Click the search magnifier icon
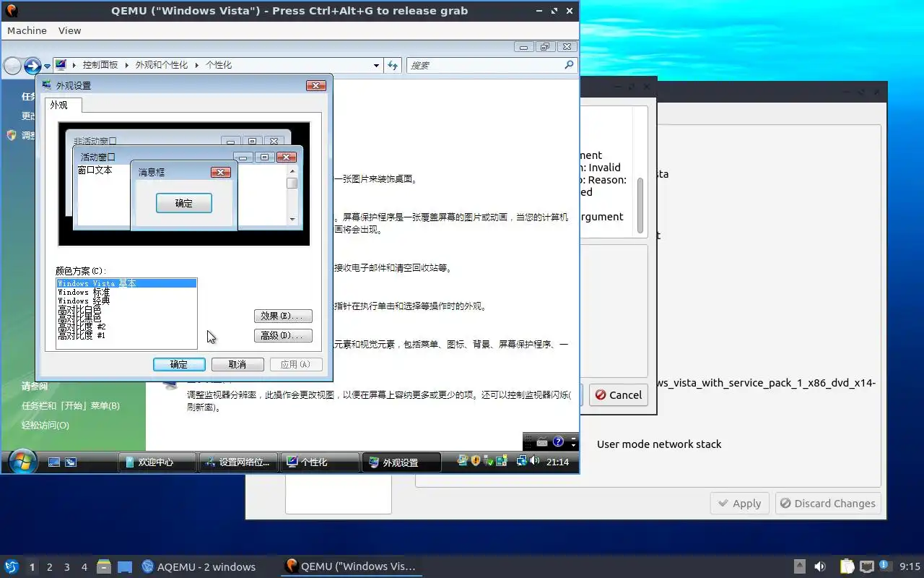Screen dimensions: 924x578 (569, 65)
